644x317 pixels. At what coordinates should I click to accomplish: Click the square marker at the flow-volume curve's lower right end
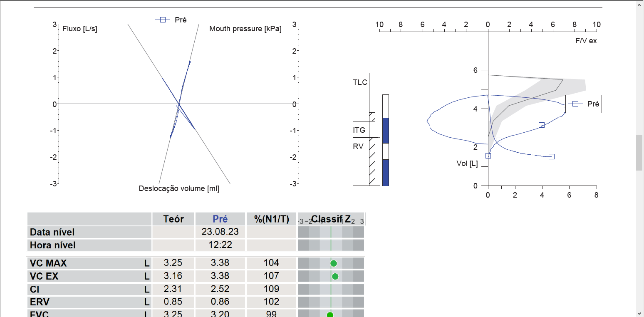552,156
